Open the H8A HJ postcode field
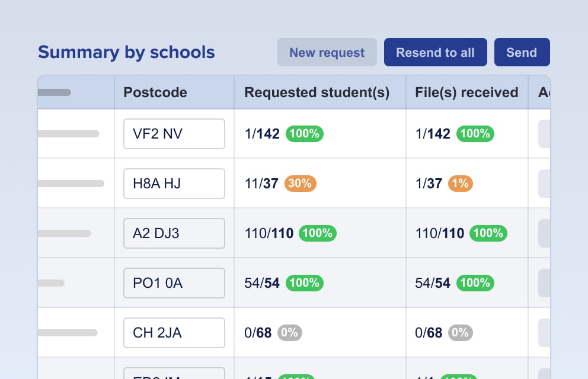This screenshot has height=379, width=588. [x=174, y=184]
